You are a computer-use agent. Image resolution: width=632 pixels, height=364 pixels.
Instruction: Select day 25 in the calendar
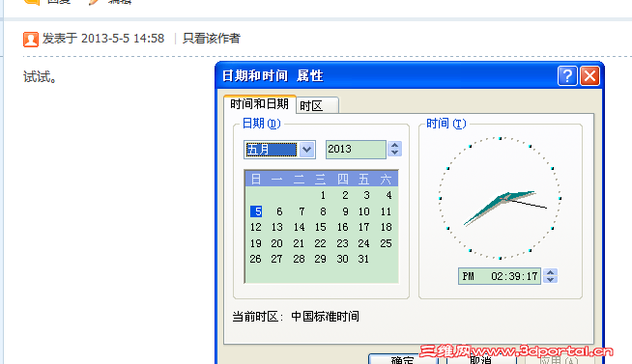[x=387, y=243]
